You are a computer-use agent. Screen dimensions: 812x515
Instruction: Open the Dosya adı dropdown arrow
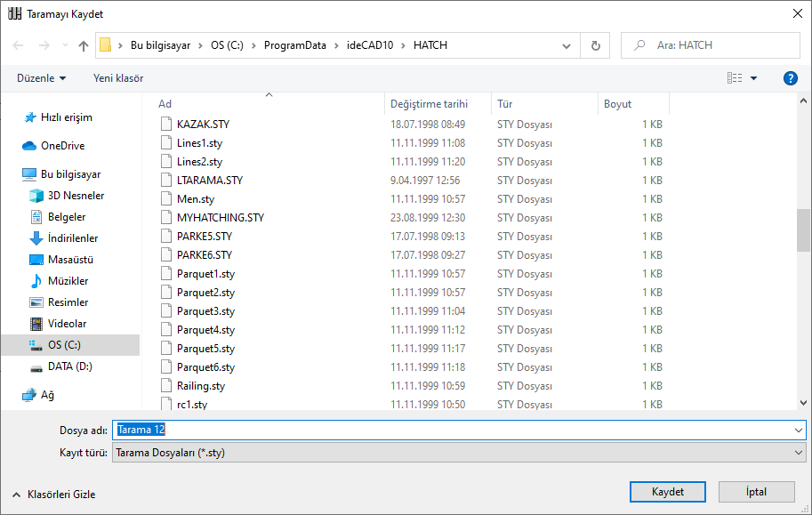[x=799, y=430]
